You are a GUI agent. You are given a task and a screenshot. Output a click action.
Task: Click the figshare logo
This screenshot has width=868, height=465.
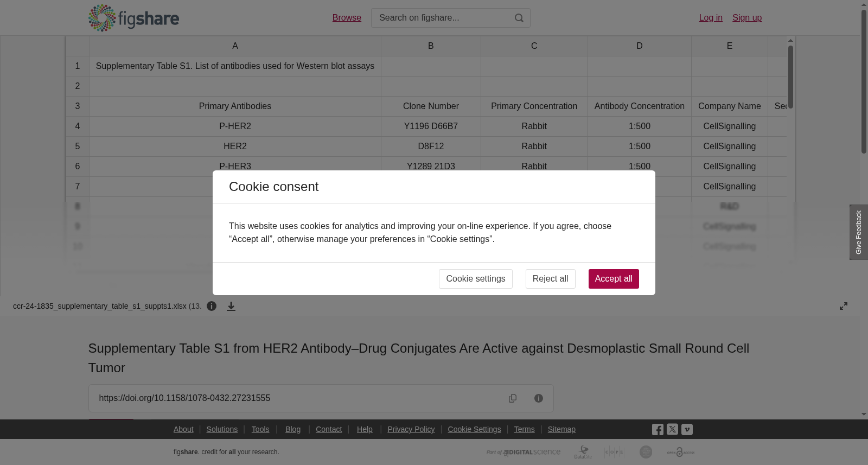point(133,18)
